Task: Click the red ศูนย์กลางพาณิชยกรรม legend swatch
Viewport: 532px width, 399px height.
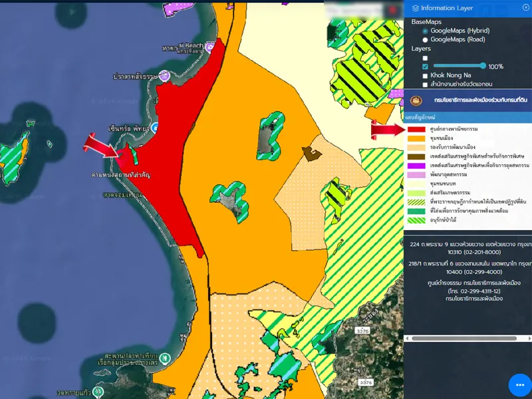Action: [417, 129]
